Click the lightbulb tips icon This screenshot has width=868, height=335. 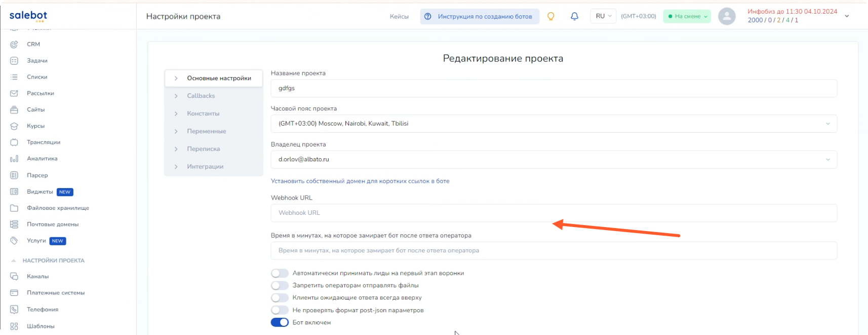pyautogui.click(x=551, y=16)
